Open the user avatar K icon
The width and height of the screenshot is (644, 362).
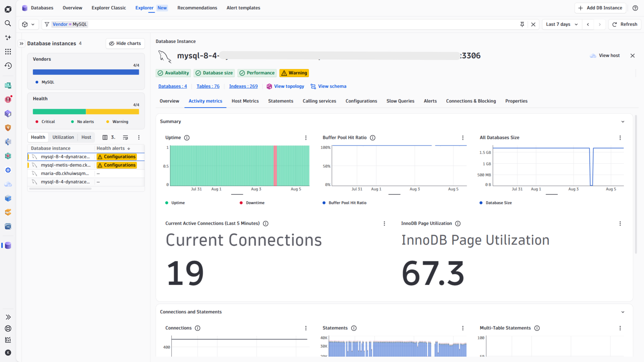[x=8, y=352]
